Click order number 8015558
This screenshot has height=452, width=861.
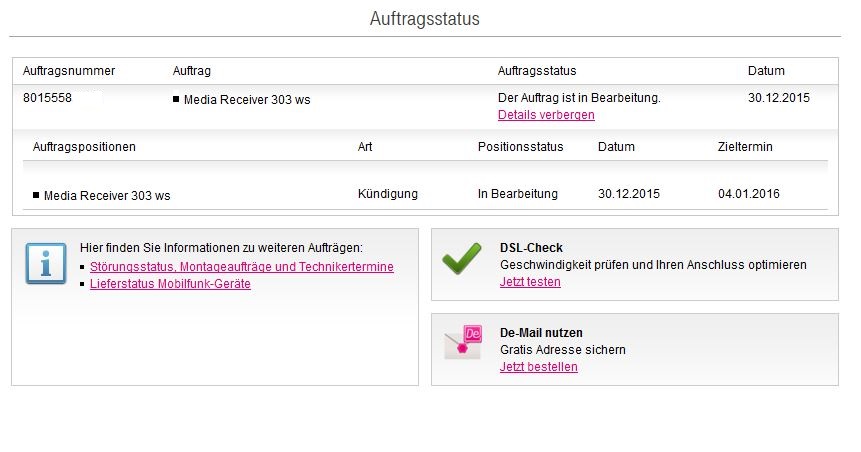pyautogui.click(x=47, y=98)
